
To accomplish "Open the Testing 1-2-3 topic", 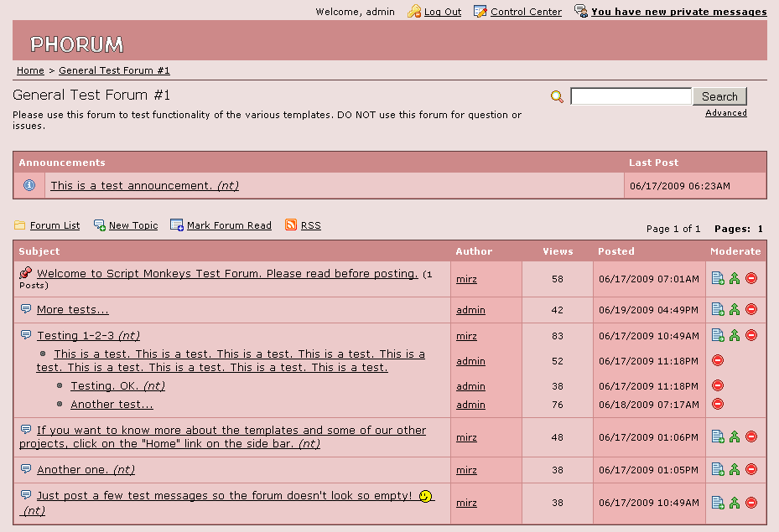I will 88,336.
